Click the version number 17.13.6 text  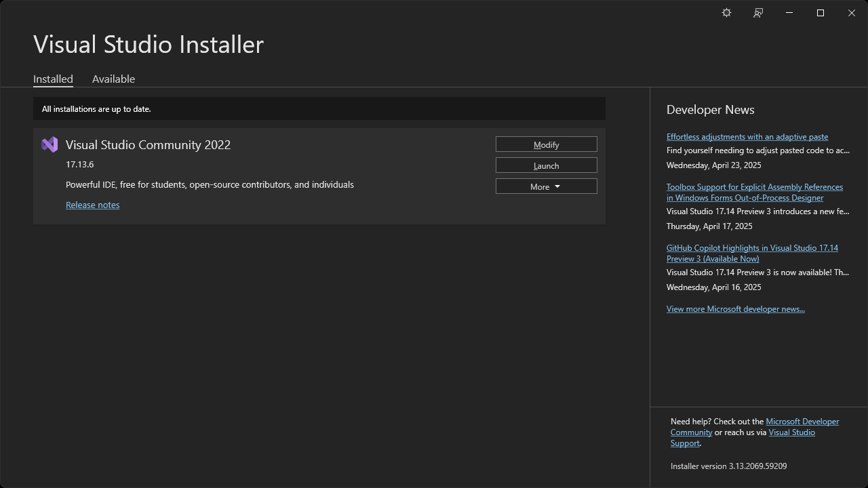(79, 164)
